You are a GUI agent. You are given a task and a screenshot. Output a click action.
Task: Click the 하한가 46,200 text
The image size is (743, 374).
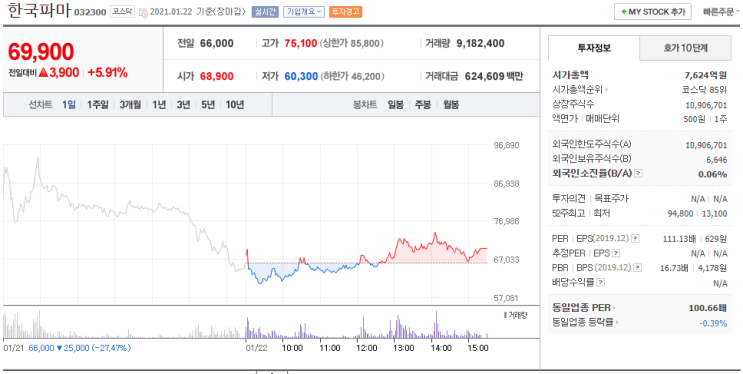point(352,76)
